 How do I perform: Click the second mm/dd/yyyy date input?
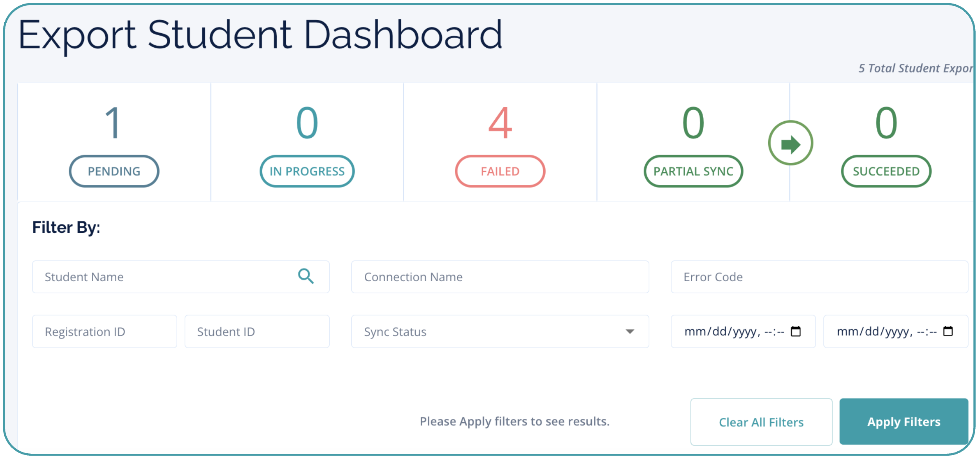(886, 332)
